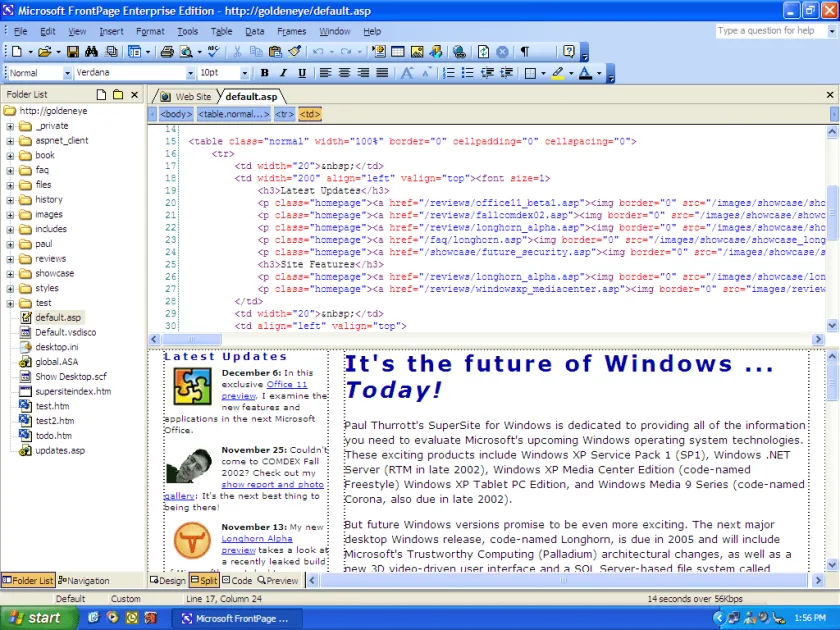Expand the reviews folder in tree

pyautogui.click(x=10, y=259)
